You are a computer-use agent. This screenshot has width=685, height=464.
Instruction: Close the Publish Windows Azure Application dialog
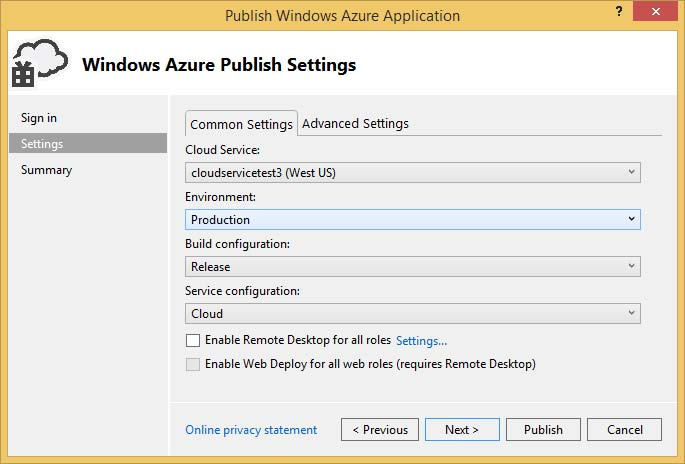pos(653,14)
